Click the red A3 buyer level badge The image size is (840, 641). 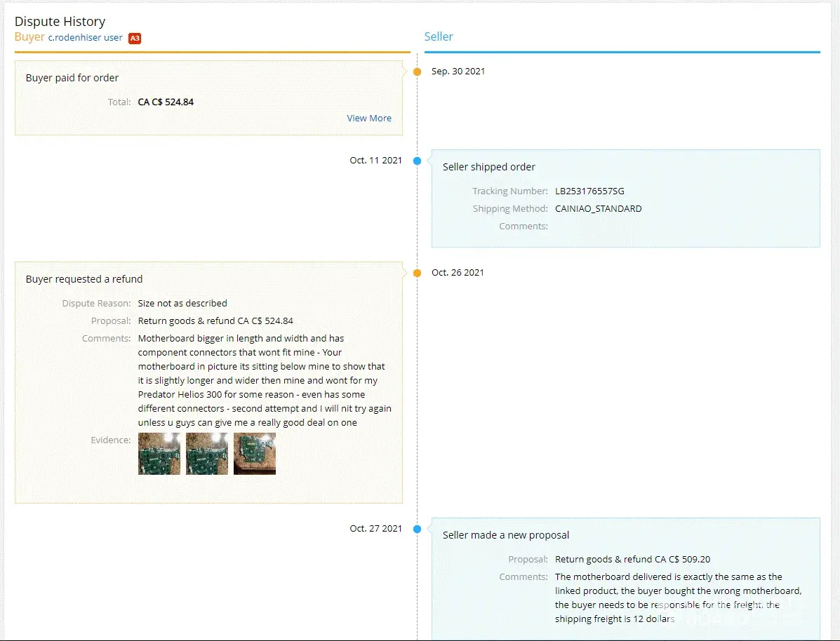tap(135, 38)
